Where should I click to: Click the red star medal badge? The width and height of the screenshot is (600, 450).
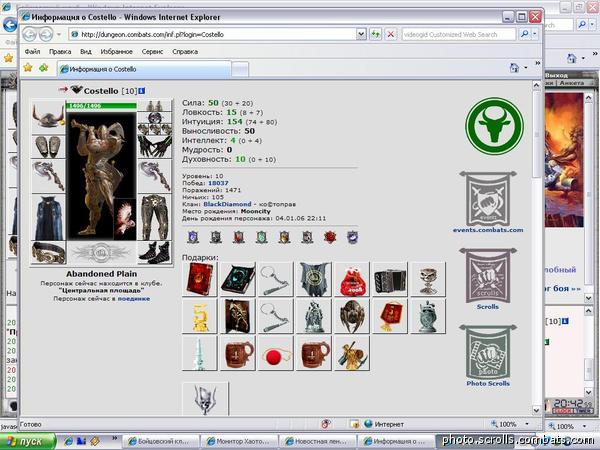330,237
